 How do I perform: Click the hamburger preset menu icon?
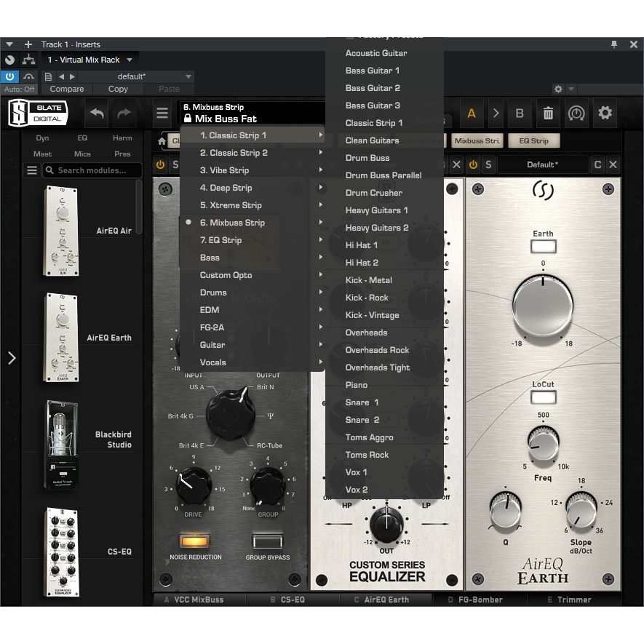click(x=162, y=114)
